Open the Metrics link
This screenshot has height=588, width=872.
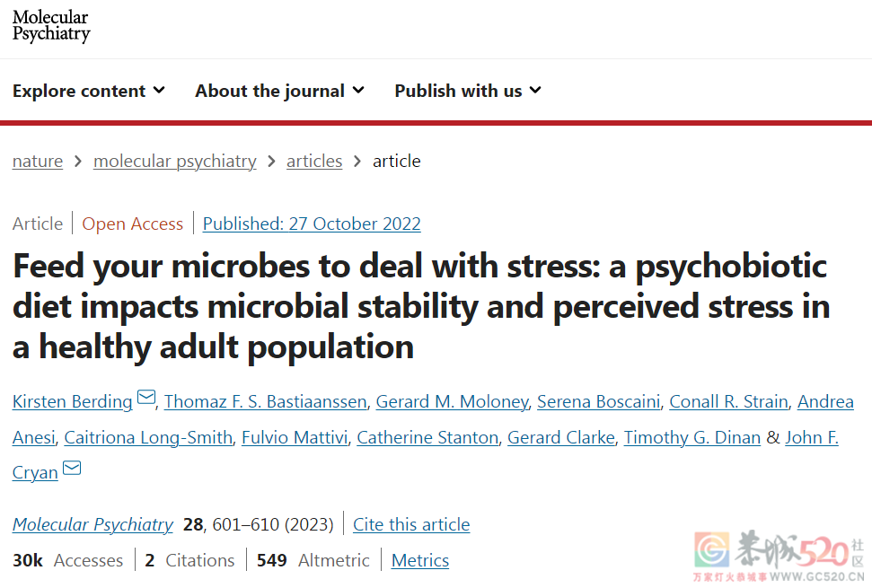(420, 560)
